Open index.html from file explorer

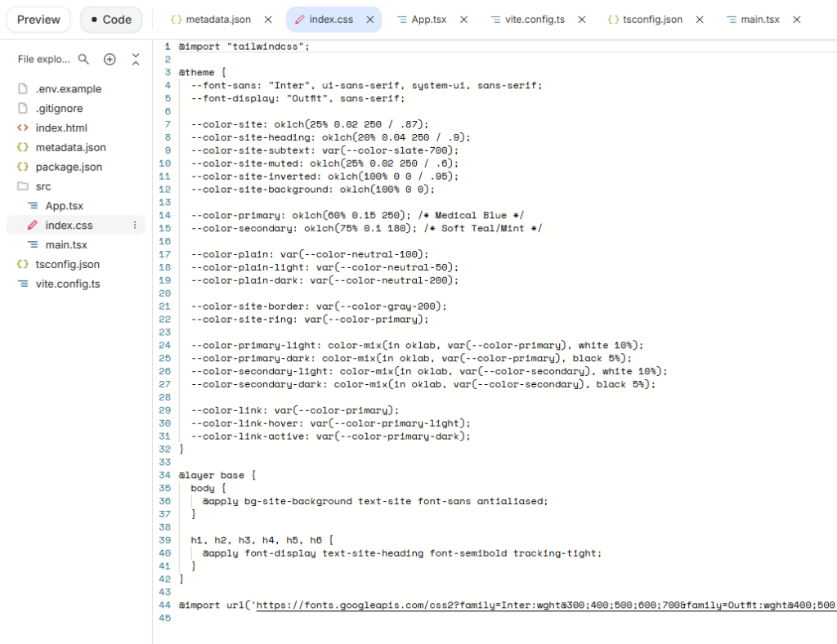tap(60, 127)
